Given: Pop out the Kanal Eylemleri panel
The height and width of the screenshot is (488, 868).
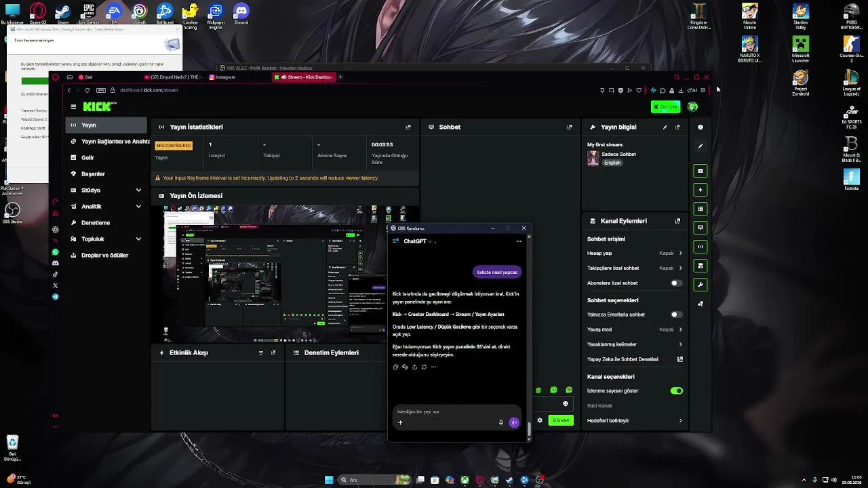Looking at the screenshot, I should tap(677, 221).
